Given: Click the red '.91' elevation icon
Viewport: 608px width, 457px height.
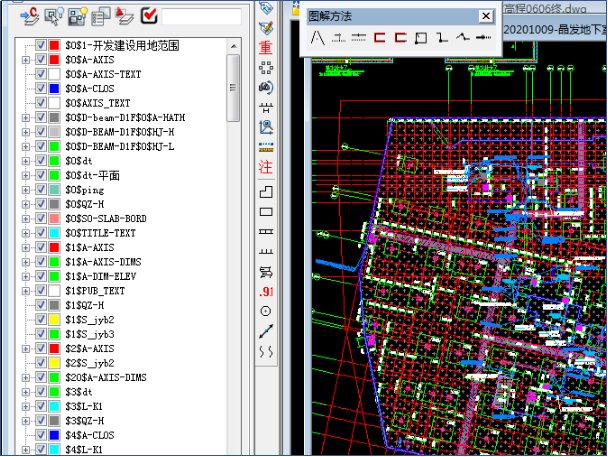Looking at the screenshot, I should (x=266, y=291).
